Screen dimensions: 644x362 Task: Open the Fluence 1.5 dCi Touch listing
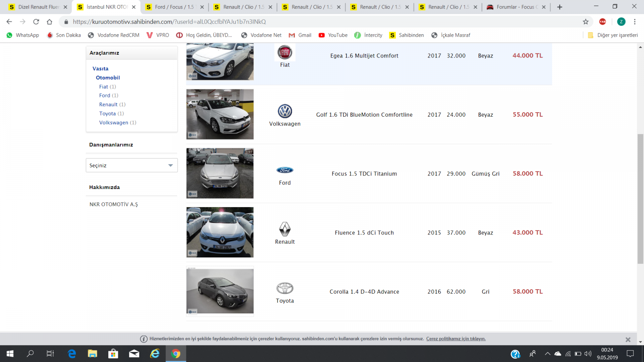pos(364,233)
